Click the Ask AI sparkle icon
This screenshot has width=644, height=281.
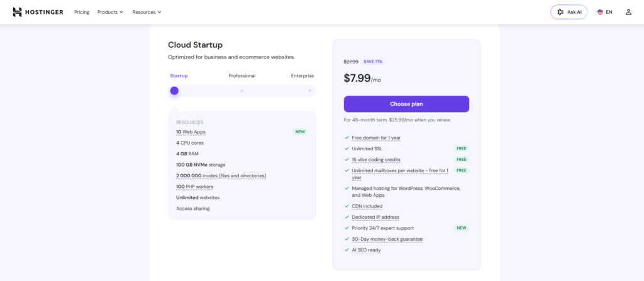click(x=560, y=12)
